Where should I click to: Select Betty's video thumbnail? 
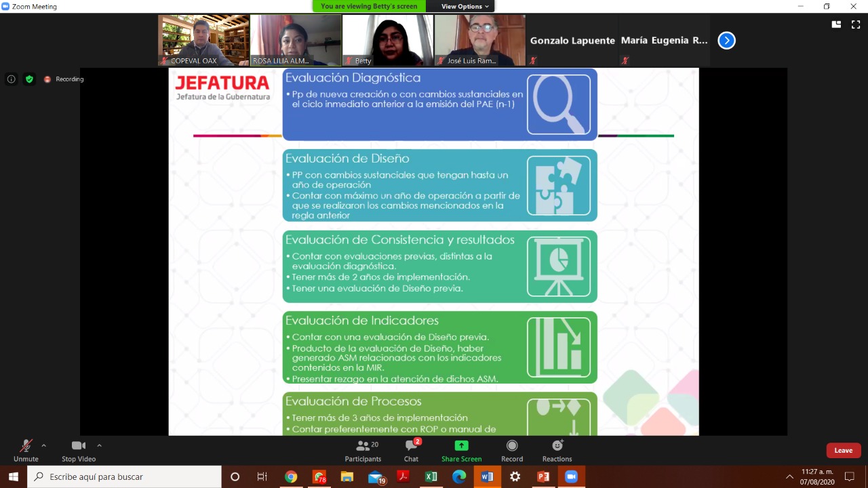tap(387, 40)
